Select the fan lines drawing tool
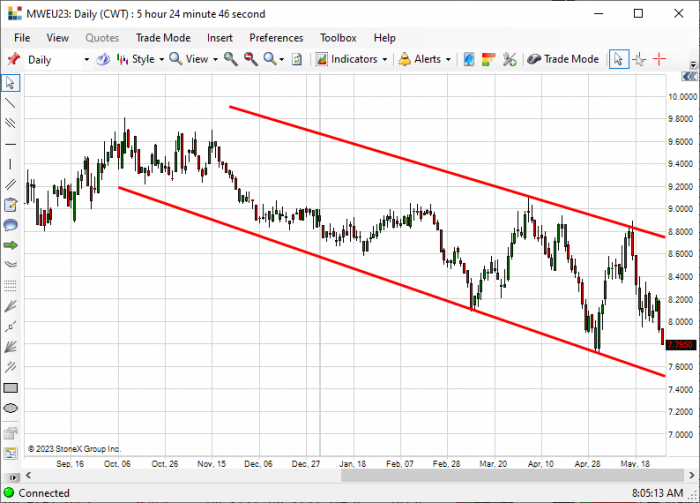 (x=10, y=306)
